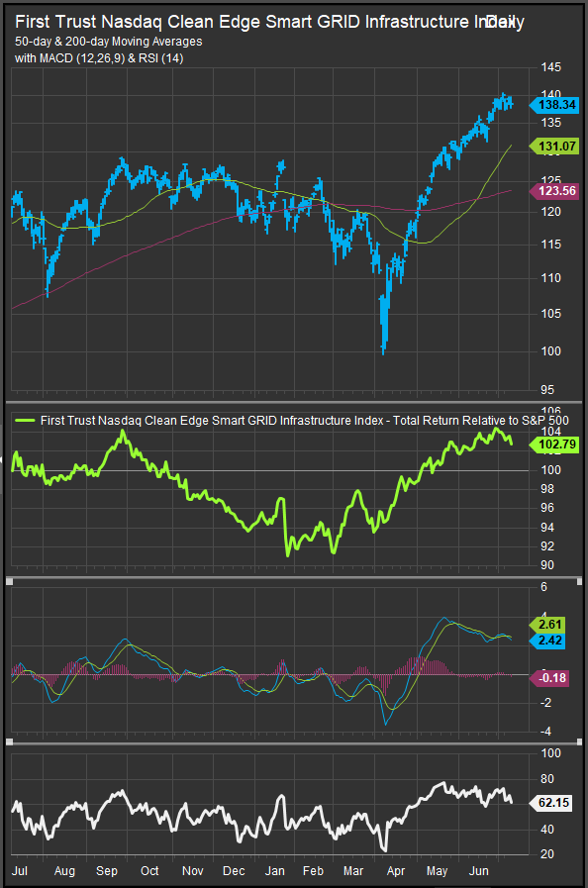Click the left handle between MACD and RSI panes
The image size is (588, 888).
tap(9, 741)
